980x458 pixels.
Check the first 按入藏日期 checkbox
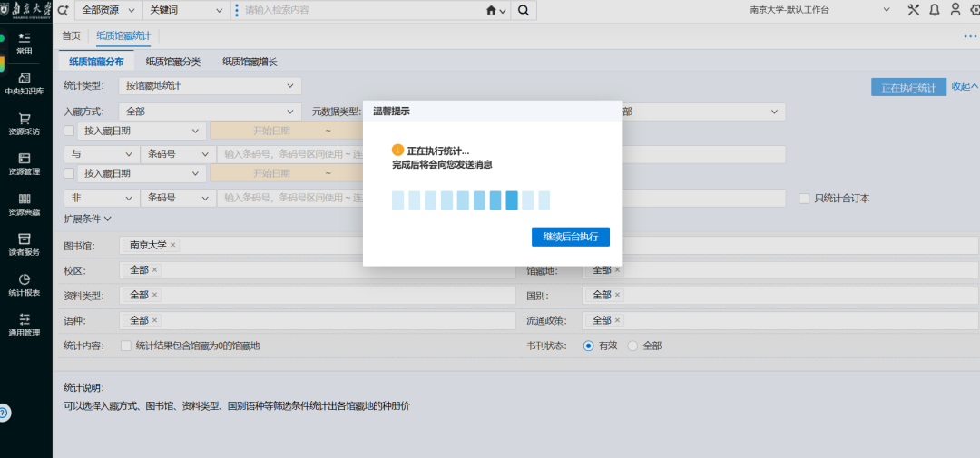[x=69, y=131]
